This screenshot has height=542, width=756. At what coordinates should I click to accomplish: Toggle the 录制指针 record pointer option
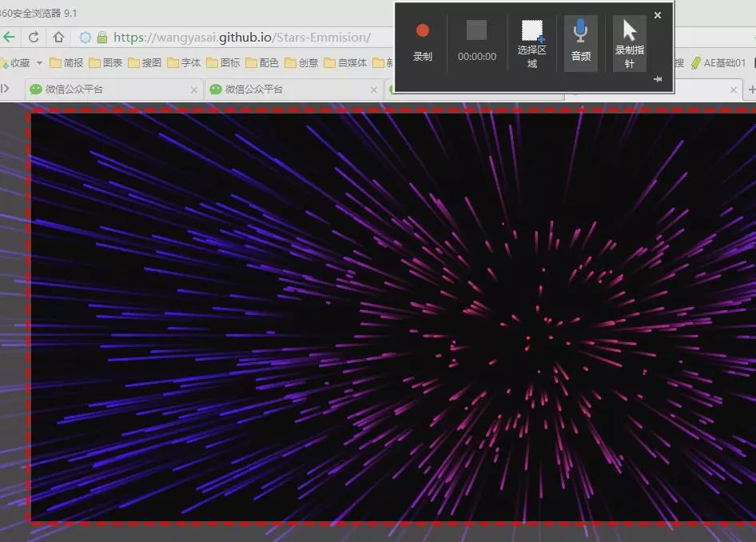[629, 43]
